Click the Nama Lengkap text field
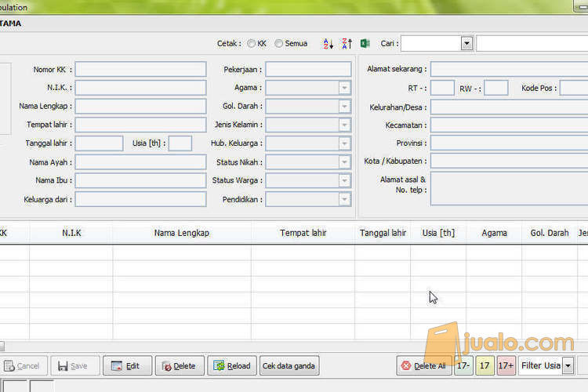 tap(140, 106)
